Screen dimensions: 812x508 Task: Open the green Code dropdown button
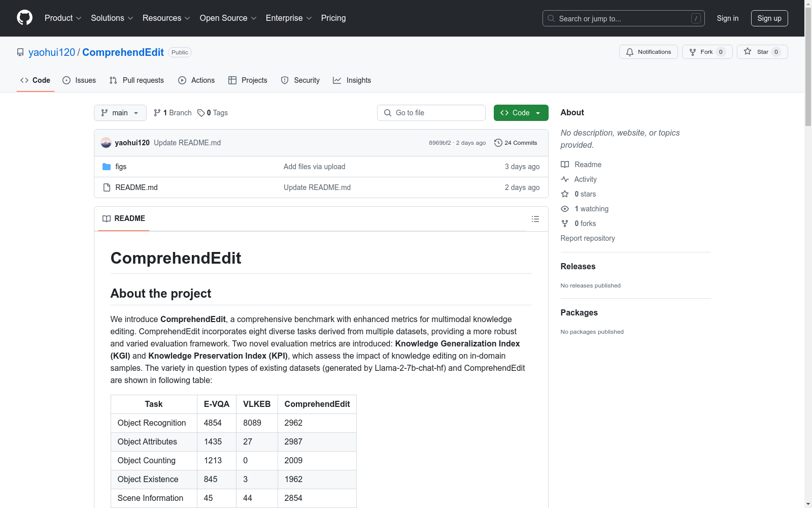521,113
